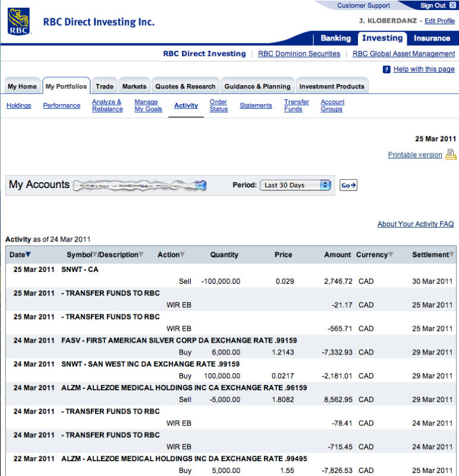The image size is (459, 476).
Task: Click RBC Direct Investing sub-navigation text
Action: pos(205,54)
